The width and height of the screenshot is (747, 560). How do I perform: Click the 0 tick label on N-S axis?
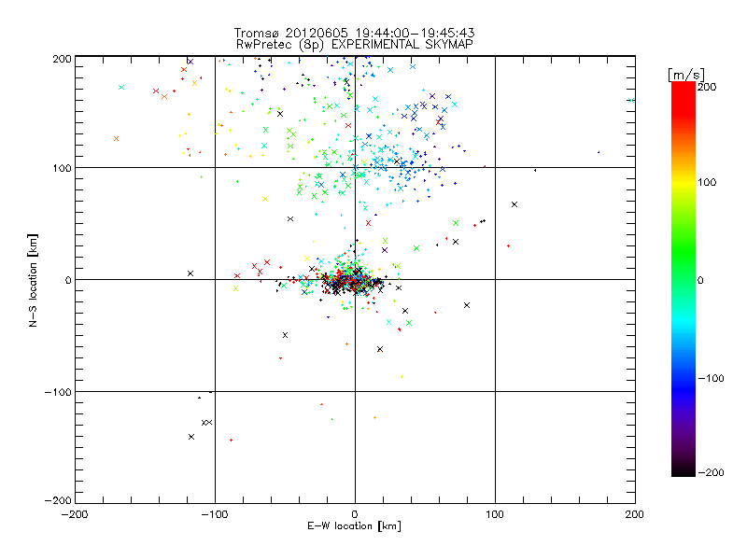pyautogui.click(x=67, y=280)
